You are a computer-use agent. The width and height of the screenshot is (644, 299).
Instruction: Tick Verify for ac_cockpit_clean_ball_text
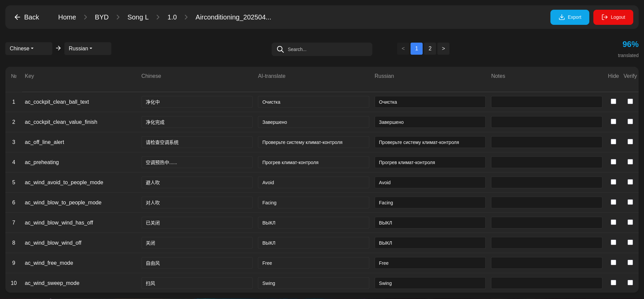coord(630,101)
